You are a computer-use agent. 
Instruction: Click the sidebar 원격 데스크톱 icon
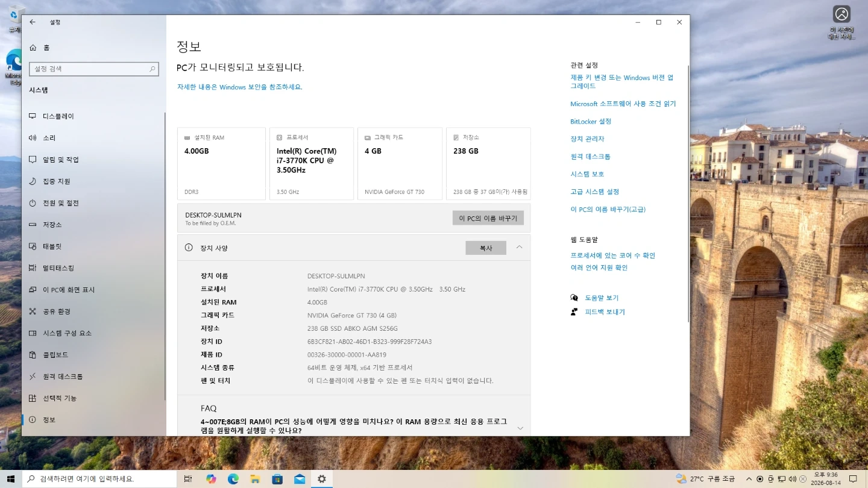coord(33,377)
